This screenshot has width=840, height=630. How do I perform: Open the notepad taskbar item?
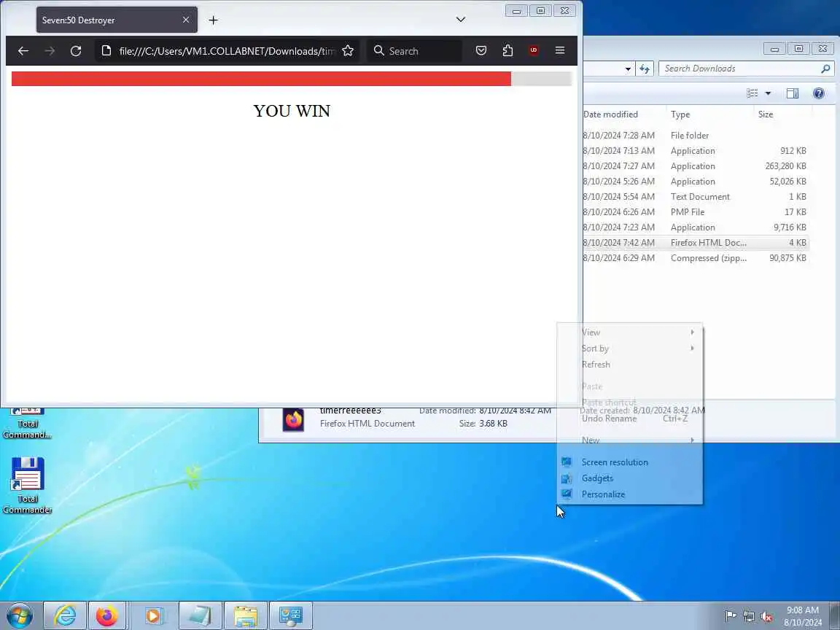pos(199,615)
